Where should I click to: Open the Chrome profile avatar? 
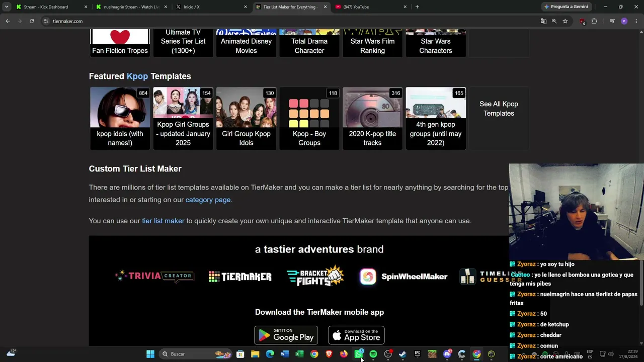(x=624, y=21)
